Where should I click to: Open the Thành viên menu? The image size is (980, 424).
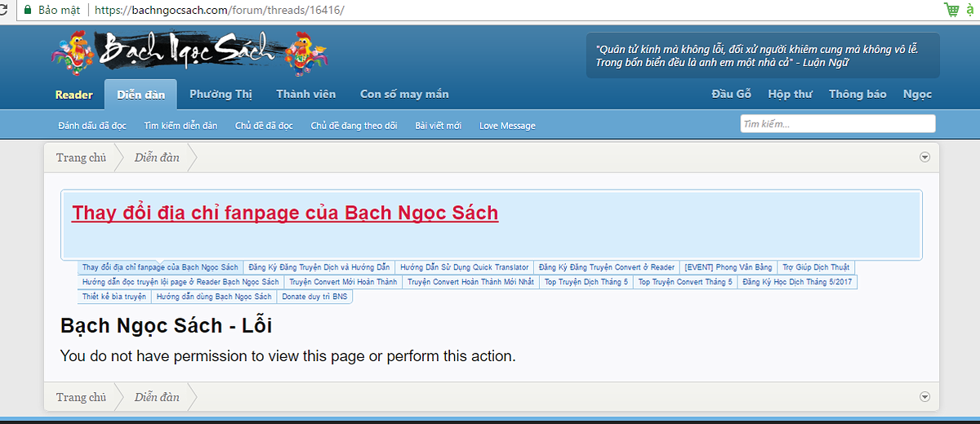pyautogui.click(x=305, y=95)
